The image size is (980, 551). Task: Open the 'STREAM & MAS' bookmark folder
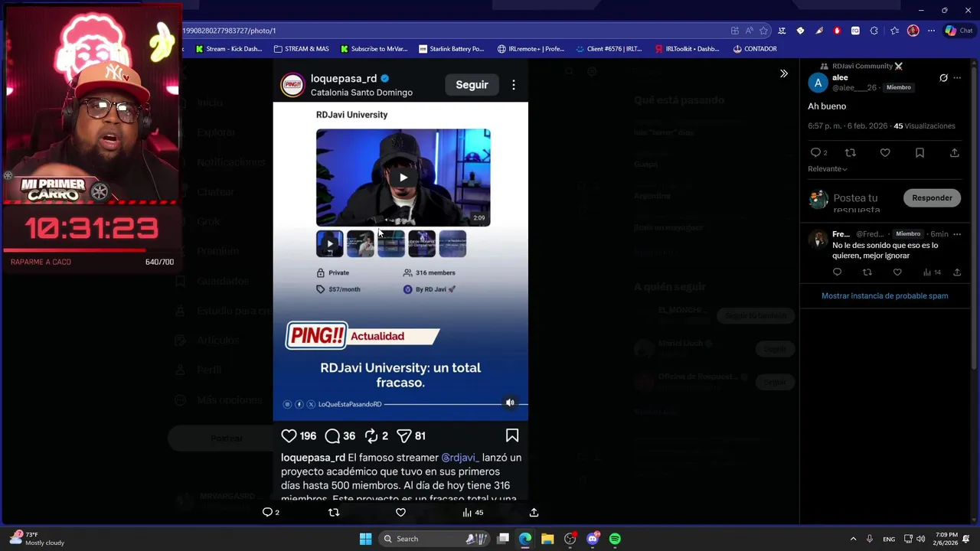[x=301, y=48]
